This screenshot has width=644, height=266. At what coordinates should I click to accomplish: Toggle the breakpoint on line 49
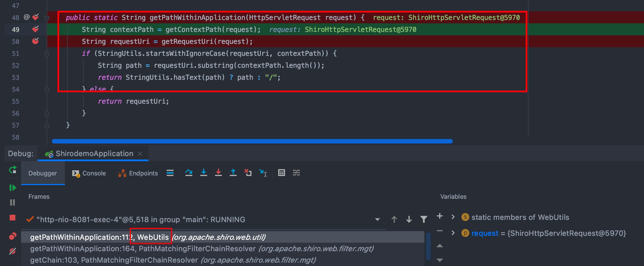(x=35, y=29)
